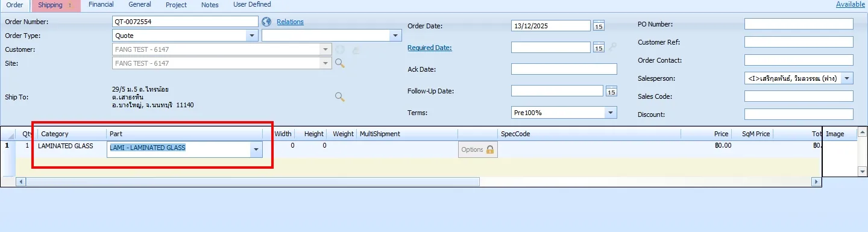This screenshot has height=232, width=868.
Task: Click the Discount field
Action: [799, 114]
